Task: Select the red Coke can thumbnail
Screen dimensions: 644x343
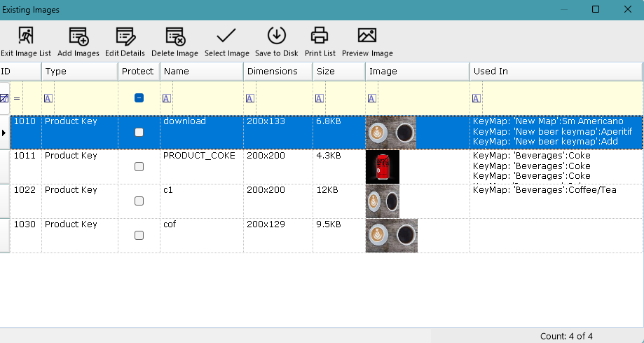Action: coord(383,167)
